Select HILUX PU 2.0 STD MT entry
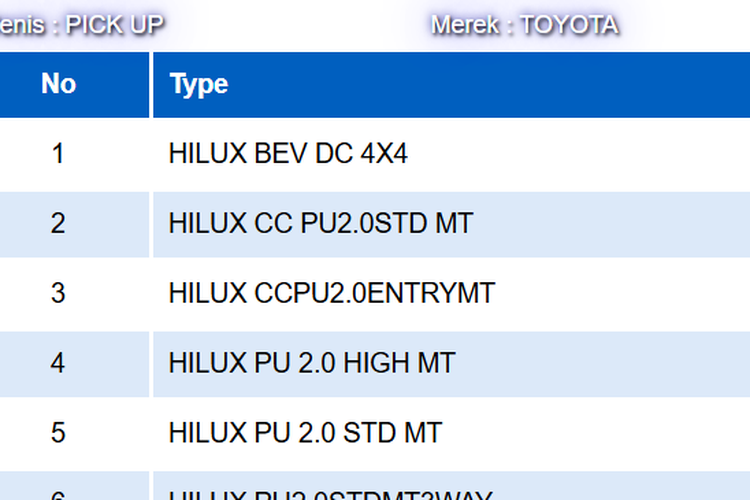The width and height of the screenshot is (750, 500). click(305, 433)
